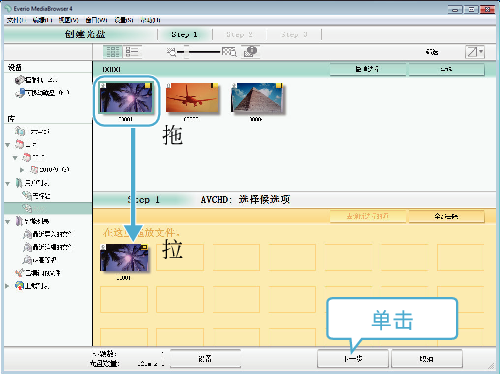The width and height of the screenshot is (500, 374).
Task: Click the Step 1 tab
Action: point(184,34)
